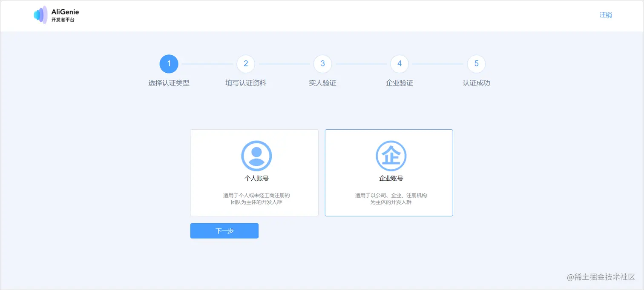The height and width of the screenshot is (290, 644).
Task: Click the progress line between steps 1 and 2
Action: [x=207, y=64]
